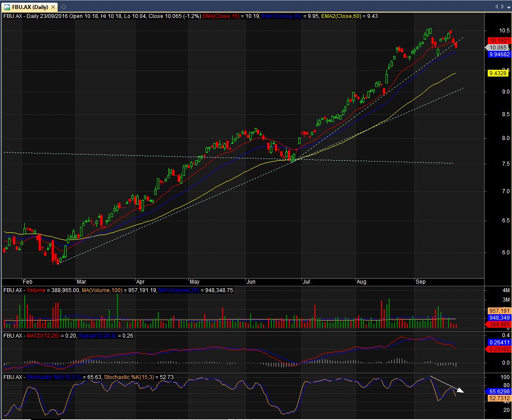Click the red 10.1921 price axis tag
The width and height of the screenshot is (512, 420).
499,41
